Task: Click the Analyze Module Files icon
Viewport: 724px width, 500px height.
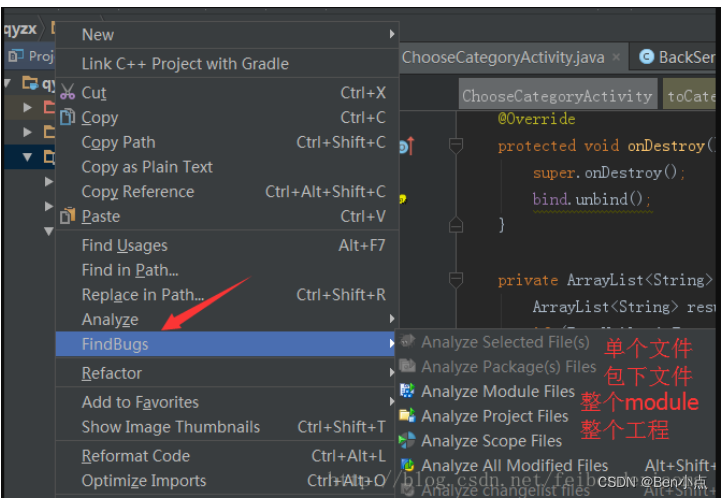Action: point(407,391)
